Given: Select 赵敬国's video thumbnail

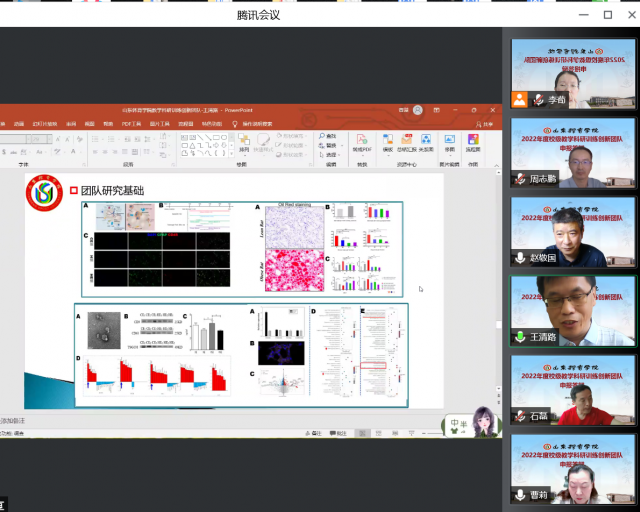Looking at the screenshot, I should click(x=573, y=231).
